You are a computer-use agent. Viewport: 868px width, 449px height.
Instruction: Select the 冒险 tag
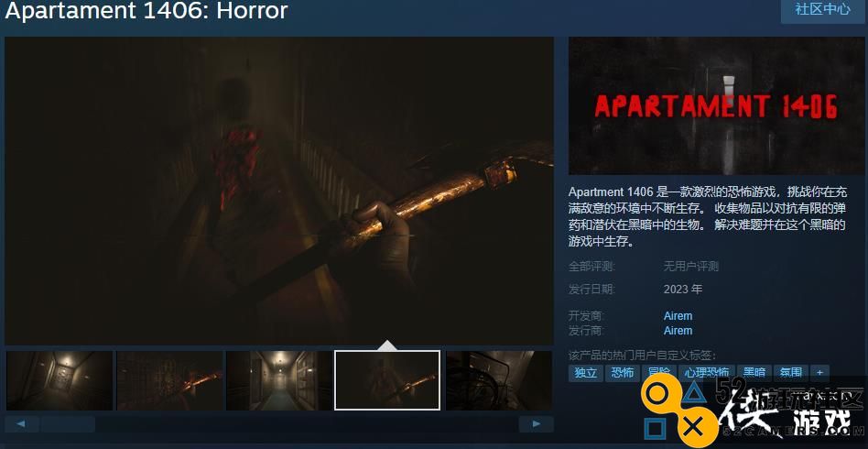[659, 373]
